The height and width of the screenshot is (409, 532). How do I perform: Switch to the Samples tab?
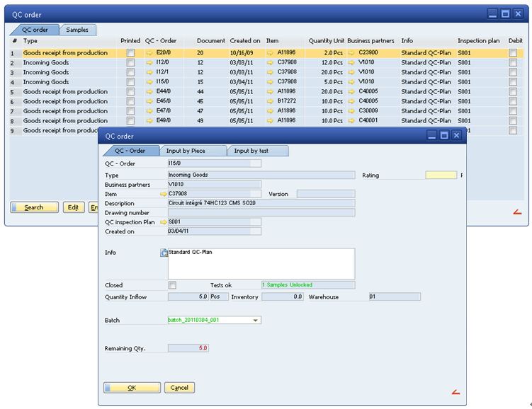click(x=77, y=30)
